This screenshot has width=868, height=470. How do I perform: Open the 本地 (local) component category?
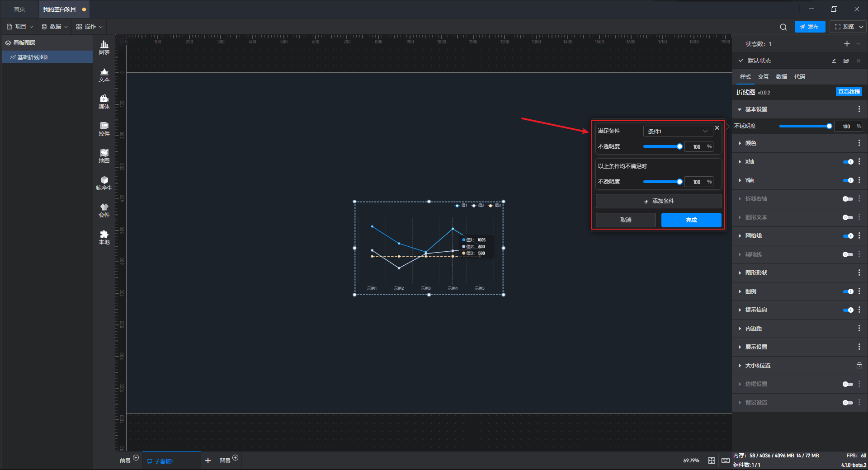pyautogui.click(x=104, y=237)
